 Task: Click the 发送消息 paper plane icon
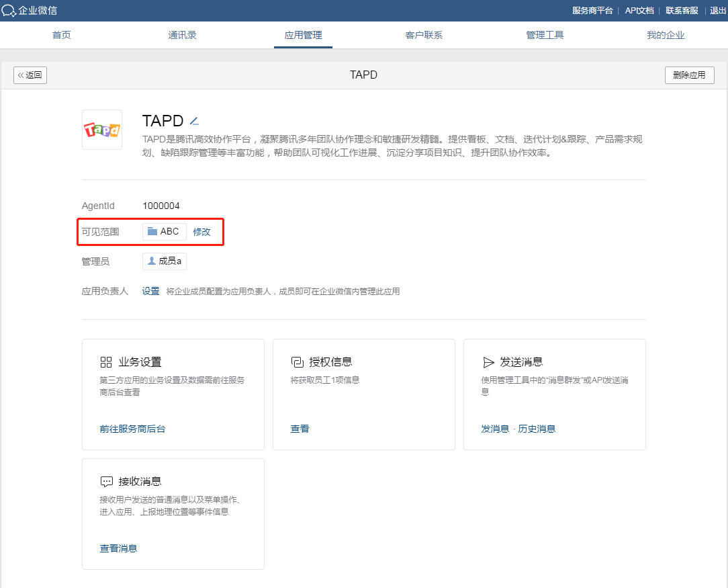tap(488, 362)
